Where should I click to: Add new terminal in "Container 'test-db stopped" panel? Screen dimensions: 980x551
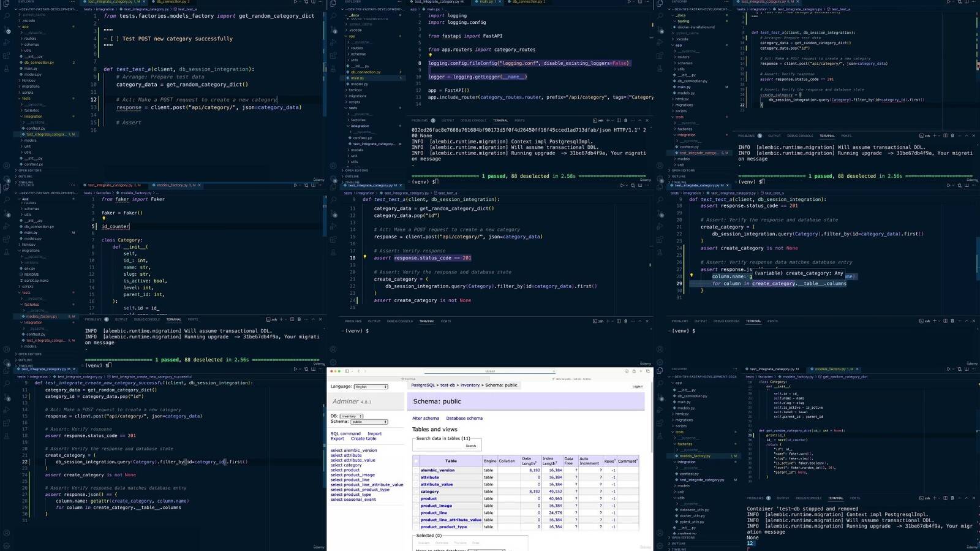click(934, 498)
